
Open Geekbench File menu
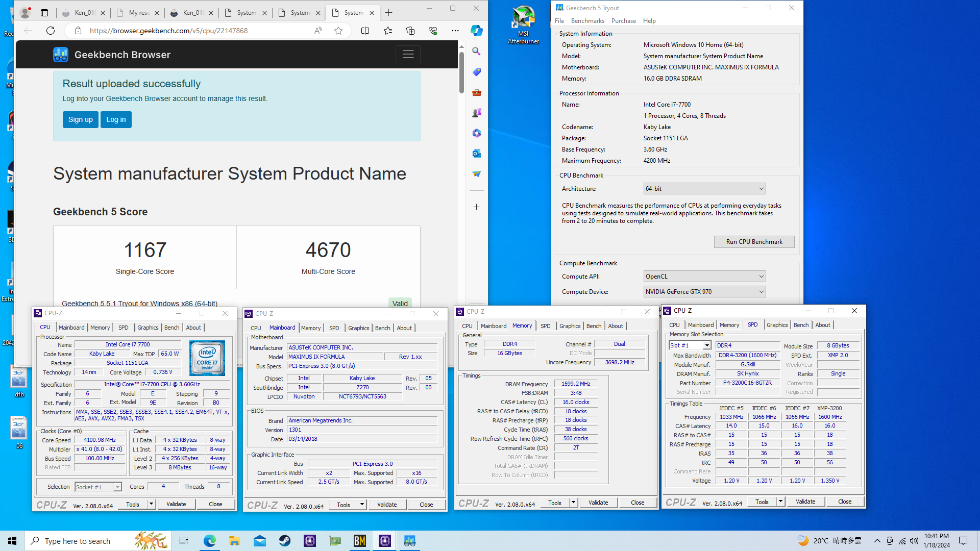[559, 21]
